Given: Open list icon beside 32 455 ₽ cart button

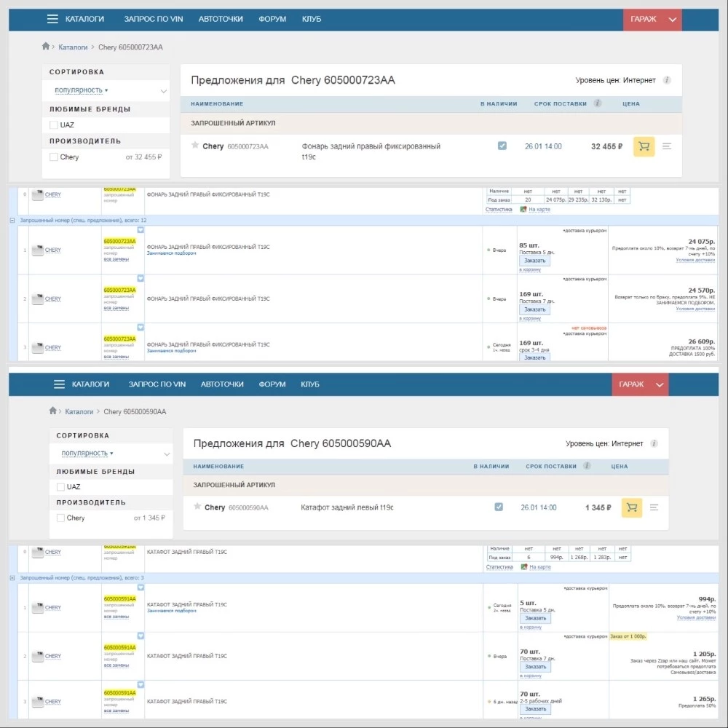Looking at the screenshot, I should click(x=667, y=146).
